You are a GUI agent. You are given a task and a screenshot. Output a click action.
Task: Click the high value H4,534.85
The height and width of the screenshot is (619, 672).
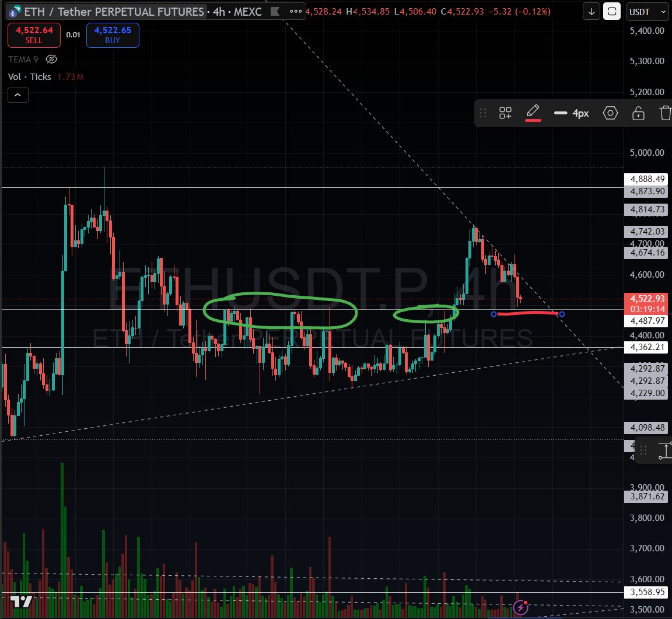pos(367,12)
